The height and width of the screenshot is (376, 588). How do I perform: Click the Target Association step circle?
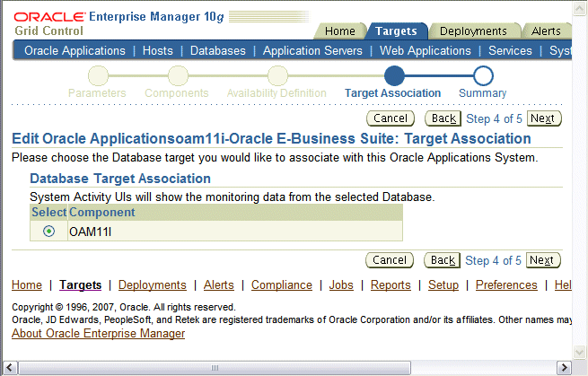394,75
